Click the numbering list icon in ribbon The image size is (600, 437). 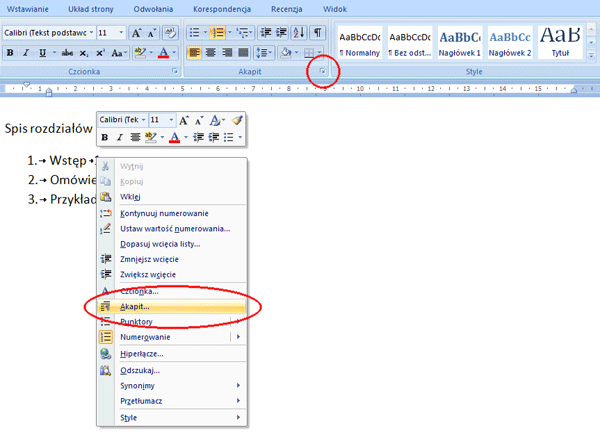click(x=218, y=33)
